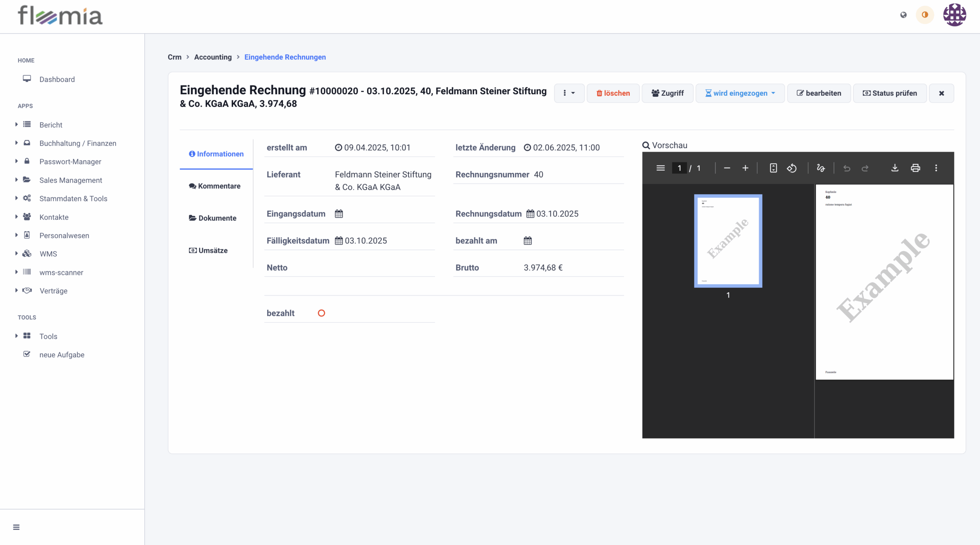Rotate the PDF page counterclockwise
Image resolution: width=980 pixels, height=545 pixels.
[792, 168]
